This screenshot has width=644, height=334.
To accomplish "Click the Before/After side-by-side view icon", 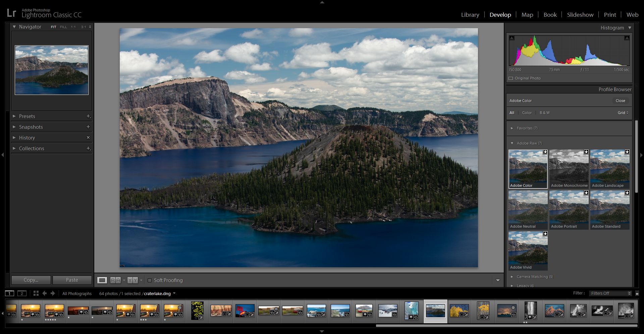I will (116, 280).
